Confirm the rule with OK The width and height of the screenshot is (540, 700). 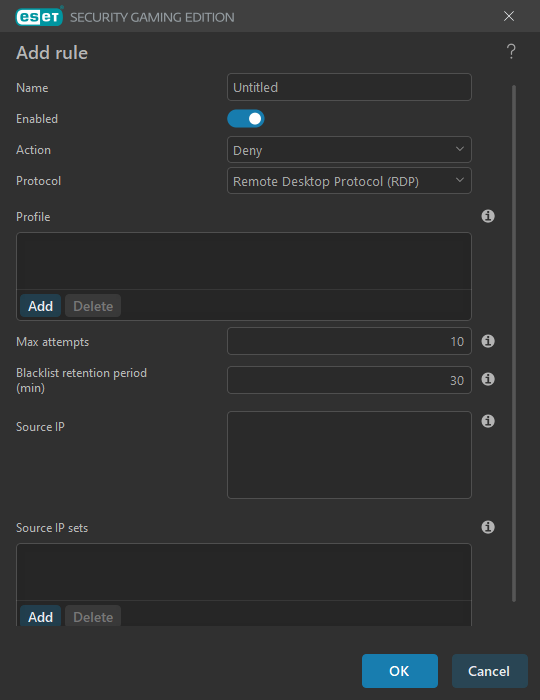coord(399,671)
